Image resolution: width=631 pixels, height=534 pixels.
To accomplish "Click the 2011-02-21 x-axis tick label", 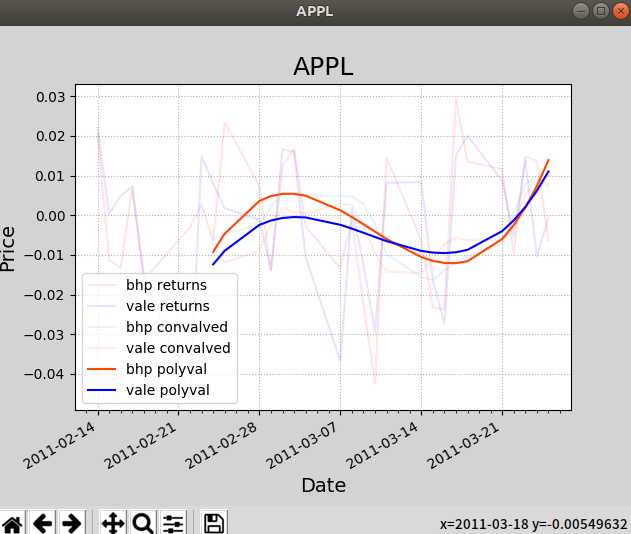I will 140,446.
